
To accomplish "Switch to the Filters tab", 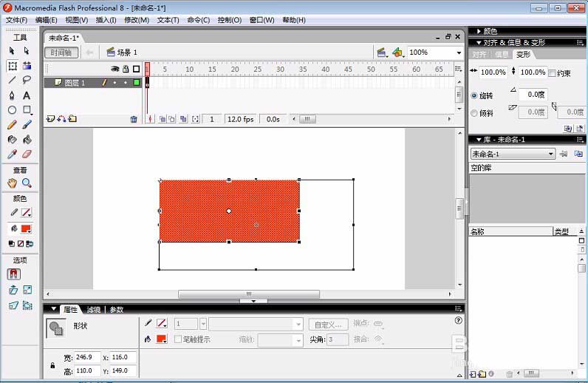I will point(94,310).
